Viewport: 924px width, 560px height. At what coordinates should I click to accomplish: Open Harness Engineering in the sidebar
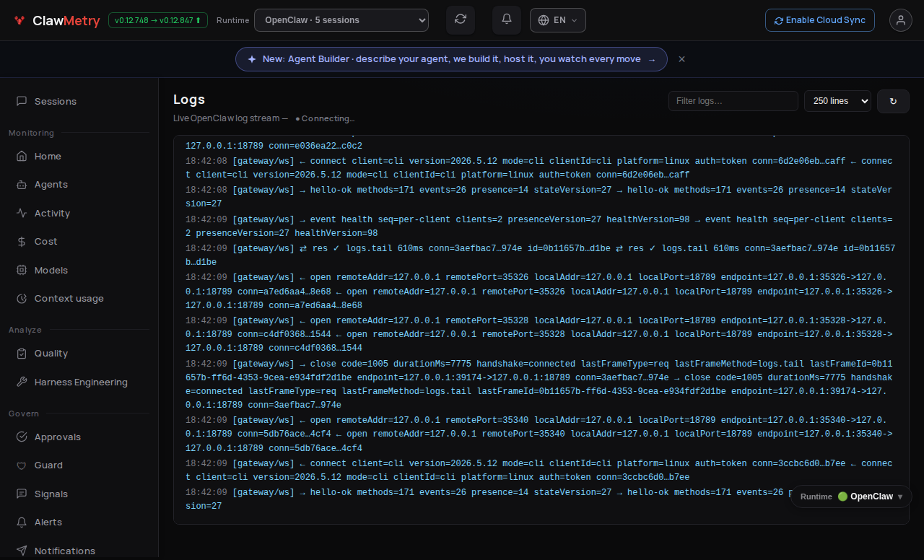pos(79,382)
